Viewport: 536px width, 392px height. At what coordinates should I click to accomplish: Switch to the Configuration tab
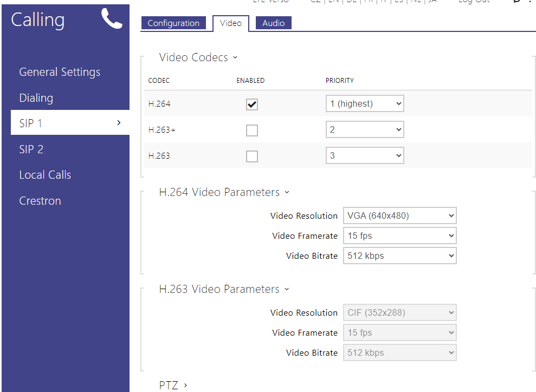173,23
